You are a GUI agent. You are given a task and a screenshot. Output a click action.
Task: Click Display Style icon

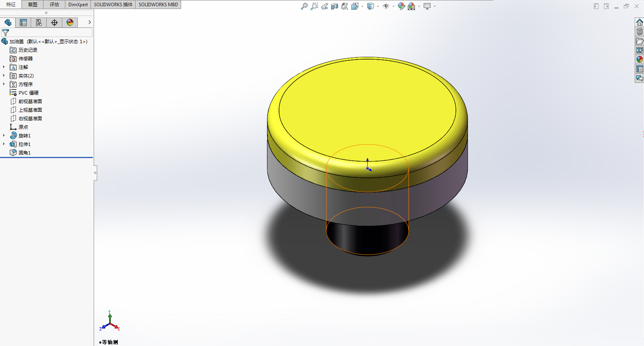[x=370, y=6]
